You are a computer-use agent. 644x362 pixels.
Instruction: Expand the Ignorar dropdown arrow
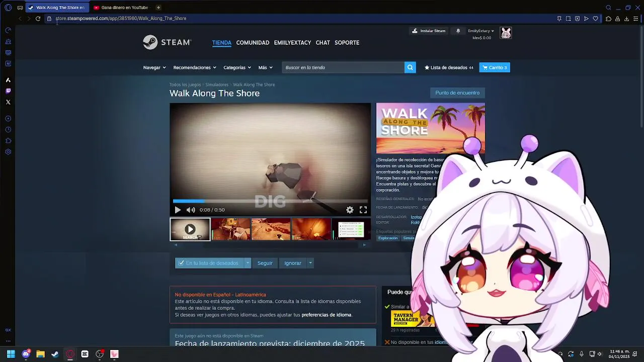[x=310, y=263]
